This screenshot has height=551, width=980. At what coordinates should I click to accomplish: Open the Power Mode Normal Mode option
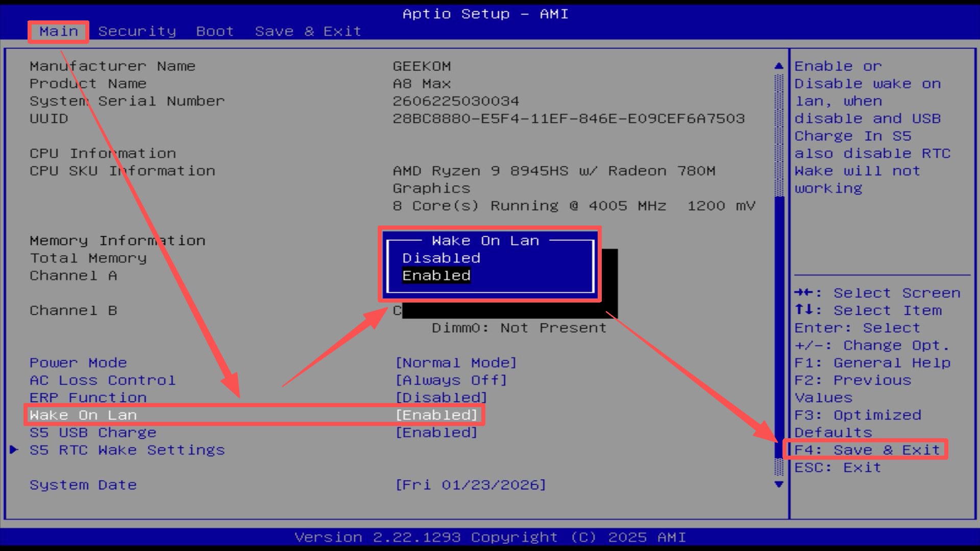pos(456,363)
